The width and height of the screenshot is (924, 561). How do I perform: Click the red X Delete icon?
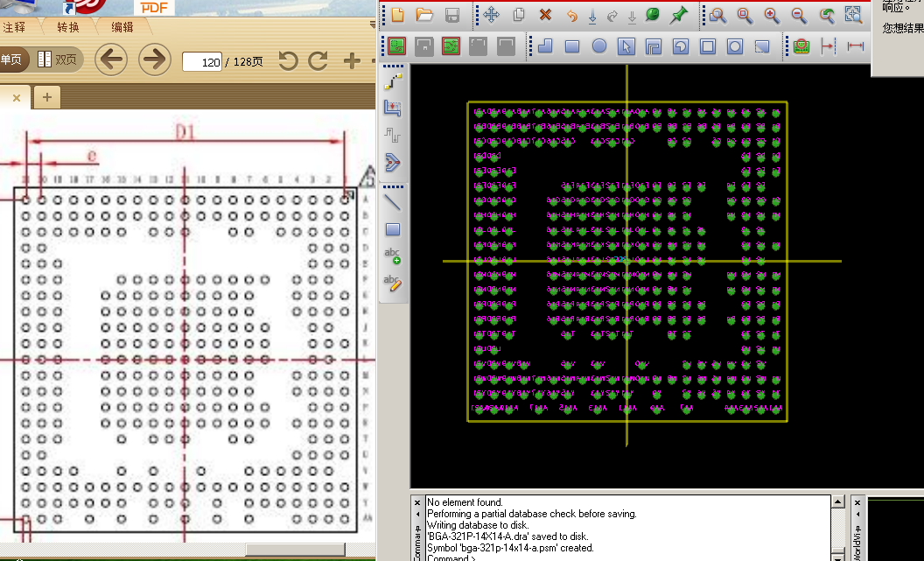point(545,15)
